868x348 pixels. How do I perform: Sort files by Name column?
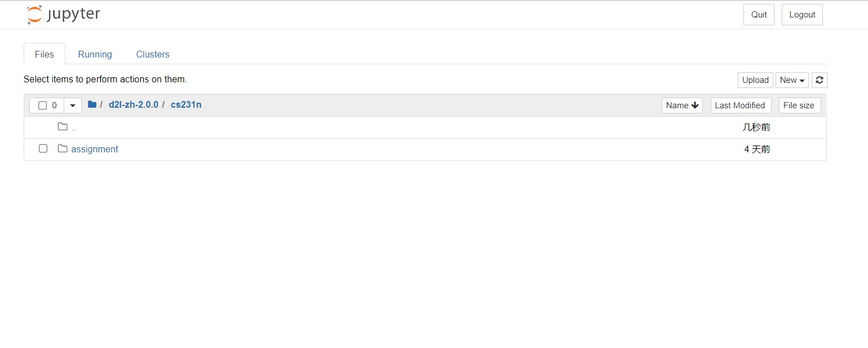point(682,105)
